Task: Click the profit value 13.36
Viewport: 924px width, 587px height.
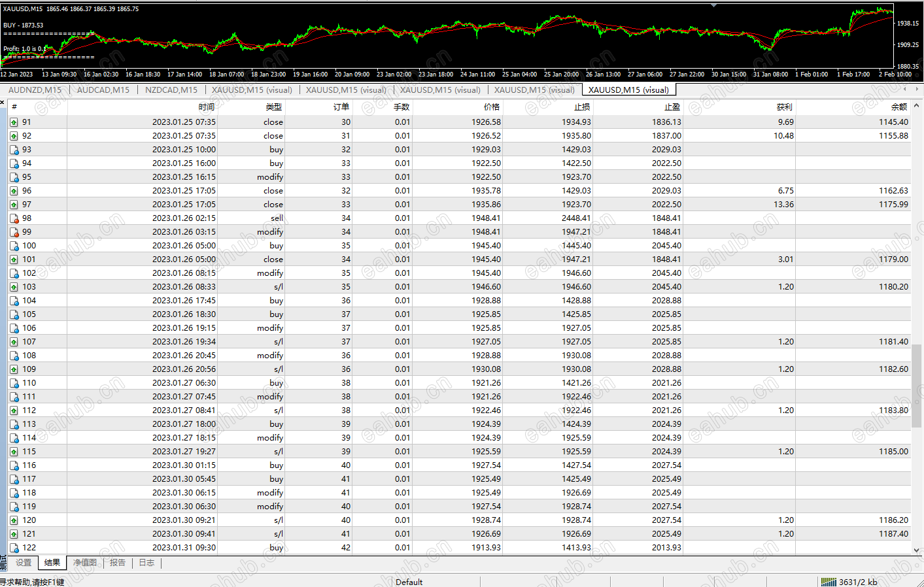Action: click(x=783, y=205)
